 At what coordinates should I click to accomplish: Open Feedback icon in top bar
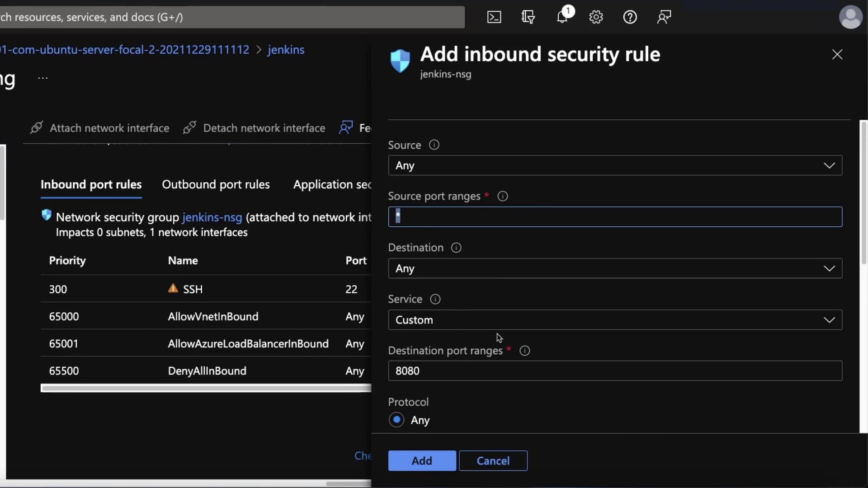click(x=664, y=17)
